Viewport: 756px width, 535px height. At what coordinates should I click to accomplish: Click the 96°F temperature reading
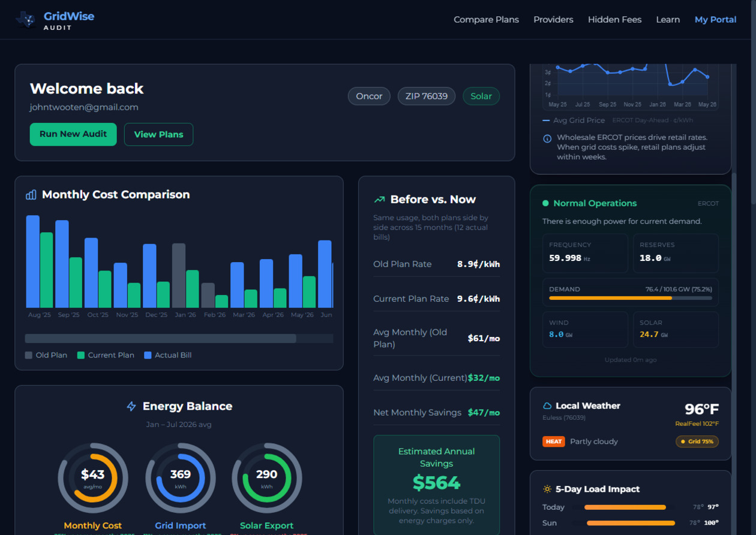coord(701,410)
